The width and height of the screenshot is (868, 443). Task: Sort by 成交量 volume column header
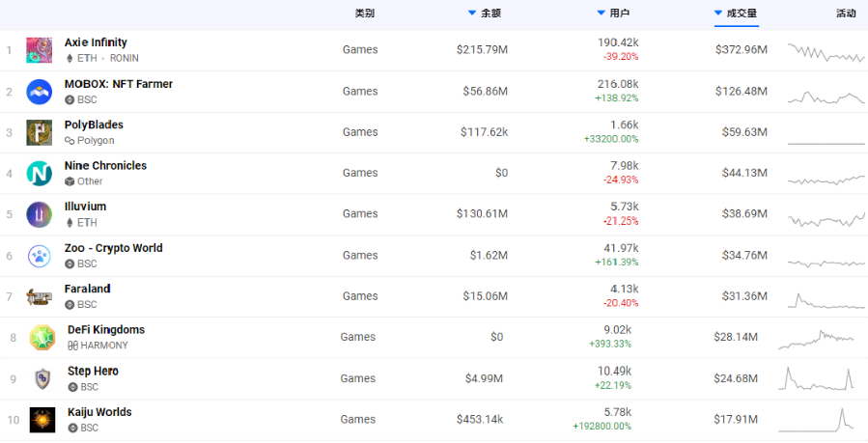point(736,14)
